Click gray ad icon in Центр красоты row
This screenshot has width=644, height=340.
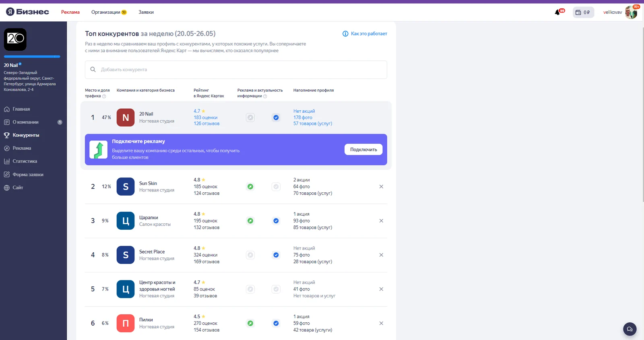[250, 289]
